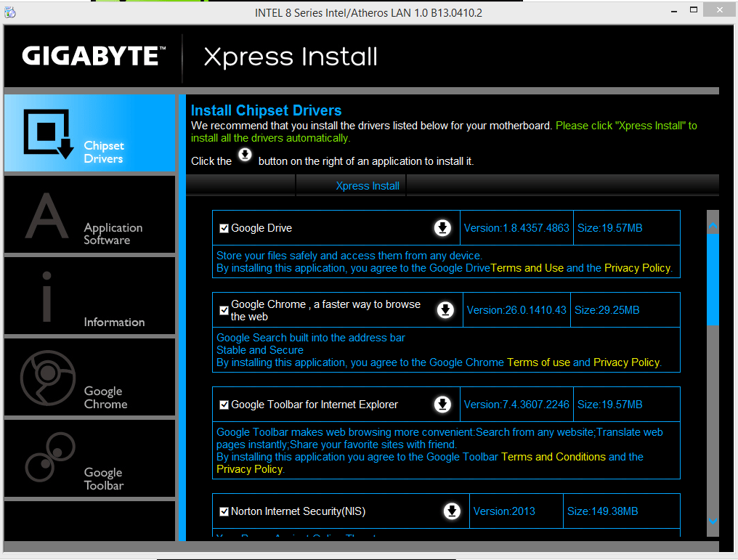Click 'Version:7.4.3607.2246' for Google Toolbar

pyautogui.click(x=516, y=405)
